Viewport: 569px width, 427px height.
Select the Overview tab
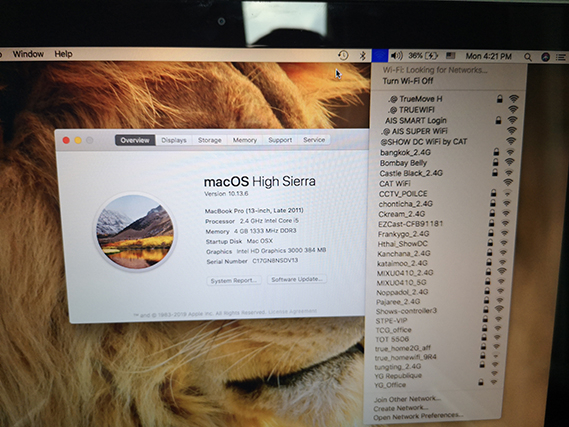pyautogui.click(x=135, y=140)
